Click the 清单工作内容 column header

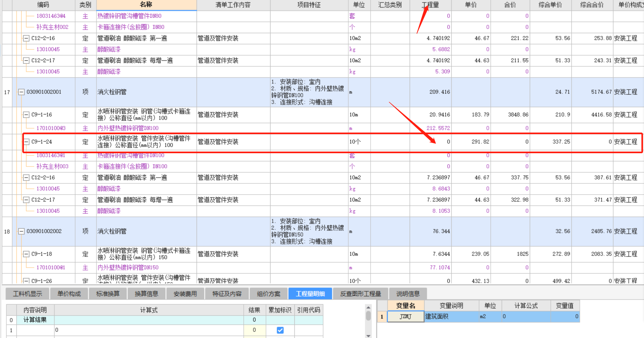click(233, 5)
